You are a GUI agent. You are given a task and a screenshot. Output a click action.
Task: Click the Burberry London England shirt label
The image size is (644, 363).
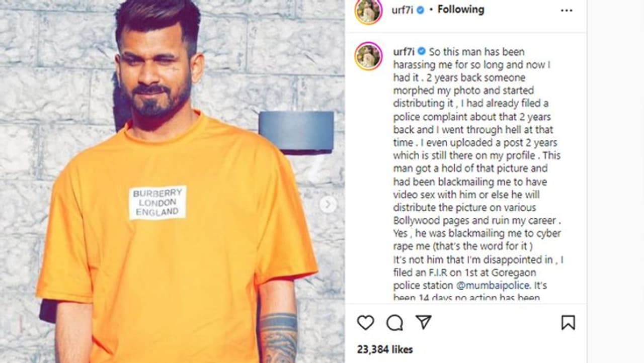pos(157,203)
